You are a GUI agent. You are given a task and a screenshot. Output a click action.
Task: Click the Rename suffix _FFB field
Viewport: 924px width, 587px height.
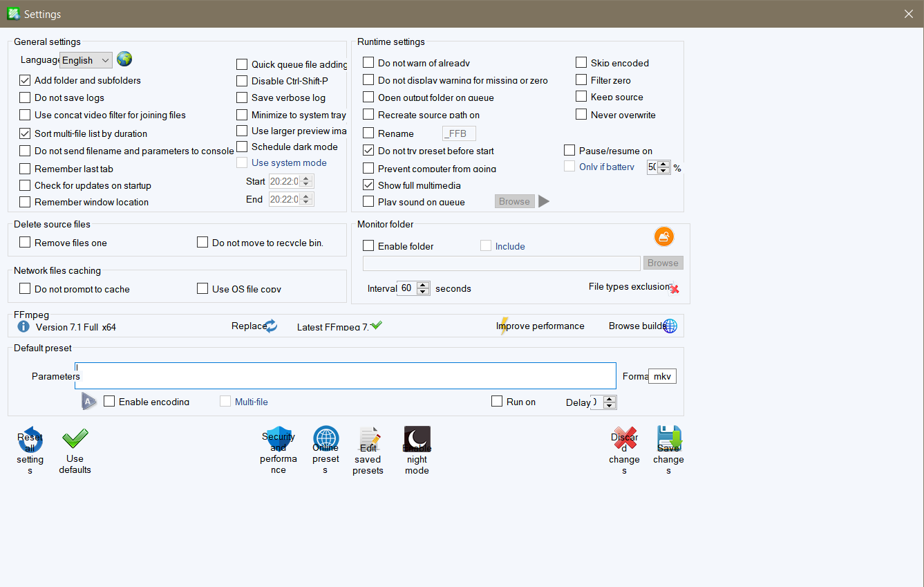(459, 133)
